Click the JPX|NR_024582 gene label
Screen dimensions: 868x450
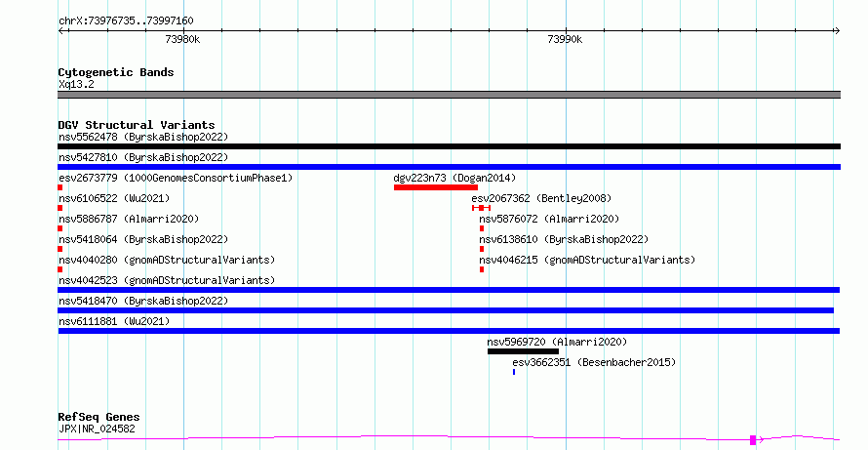click(97, 429)
